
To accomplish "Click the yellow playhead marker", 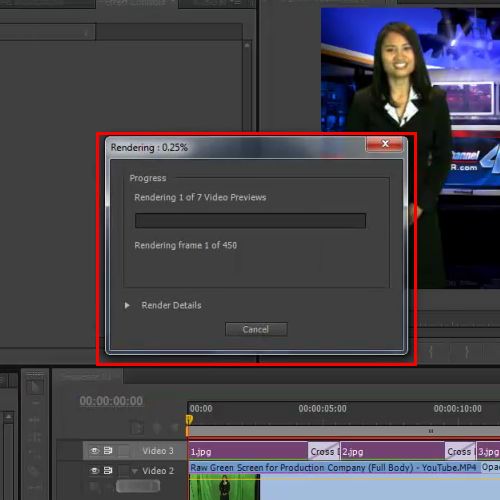I will (189, 420).
